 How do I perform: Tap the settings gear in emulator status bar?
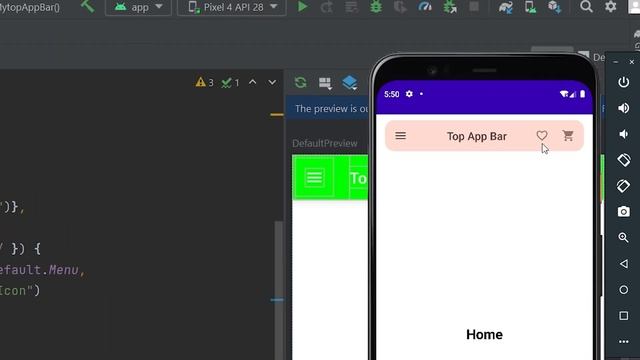(x=409, y=94)
